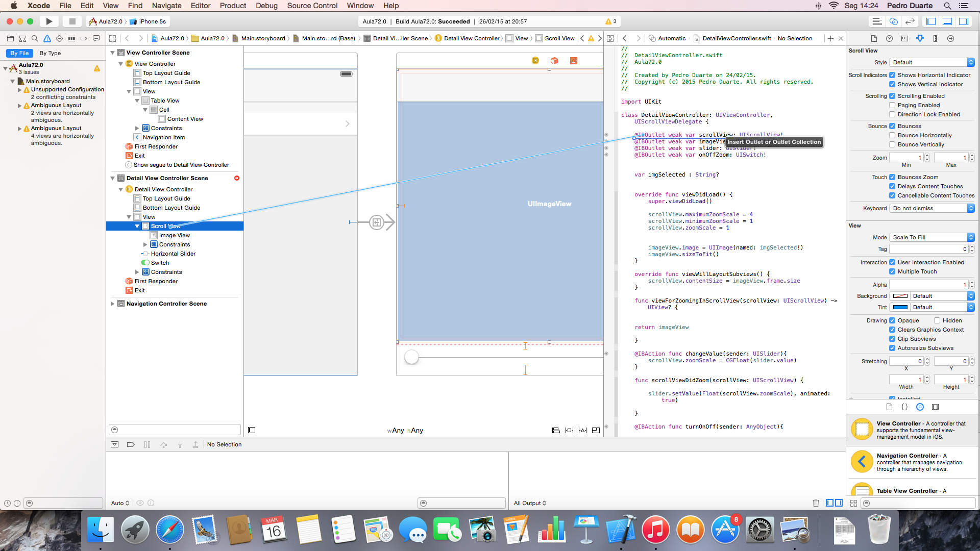Image resolution: width=980 pixels, height=551 pixels.
Task: Clear the console with trash icon
Action: point(816,503)
